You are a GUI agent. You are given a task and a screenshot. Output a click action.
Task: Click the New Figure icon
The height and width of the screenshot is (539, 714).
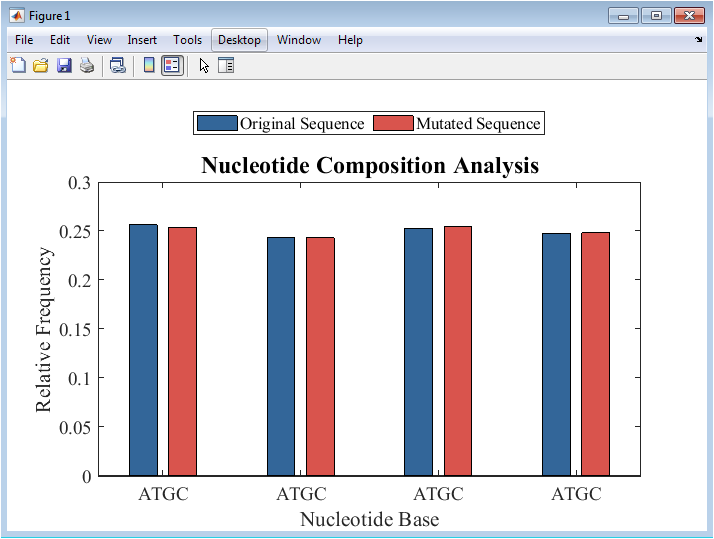18,66
